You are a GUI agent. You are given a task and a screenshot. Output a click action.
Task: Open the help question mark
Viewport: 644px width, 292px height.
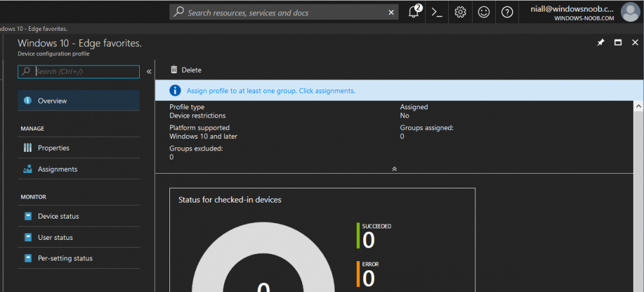(x=507, y=12)
